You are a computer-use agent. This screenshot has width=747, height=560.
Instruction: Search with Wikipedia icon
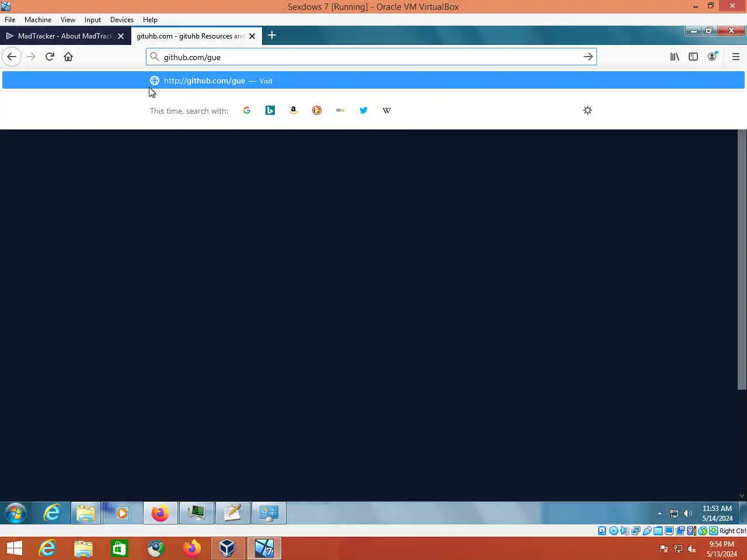(387, 110)
